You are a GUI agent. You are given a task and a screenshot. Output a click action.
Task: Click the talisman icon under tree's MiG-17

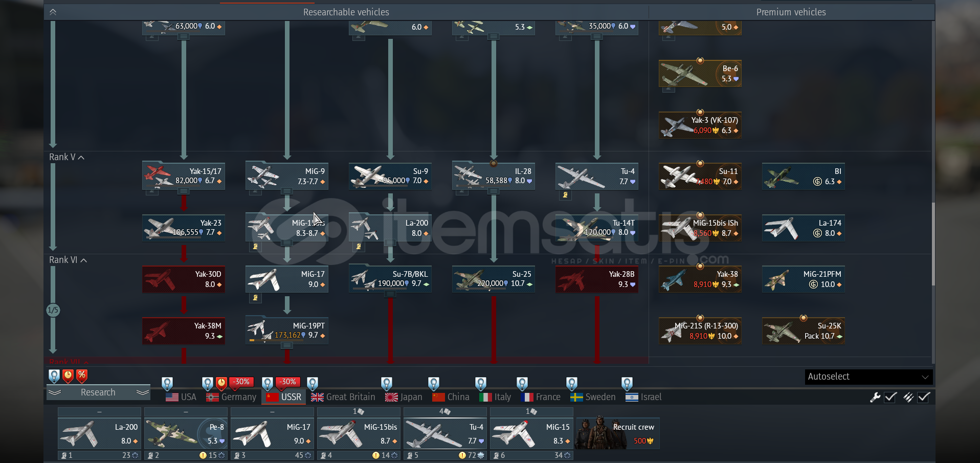255,298
